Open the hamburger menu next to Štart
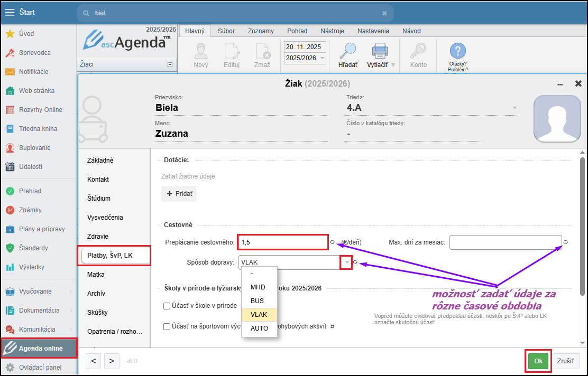Image resolution: width=588 pixels, height=376 pixels. coord(10,12)
